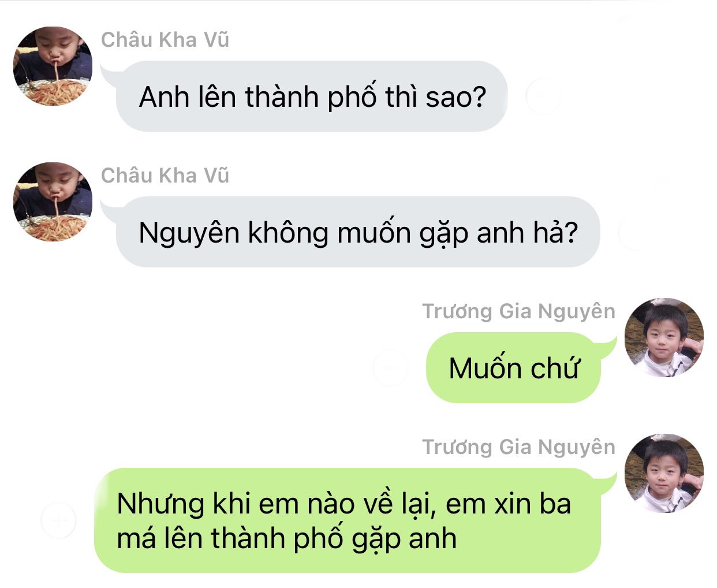Tap faint plus icon left of 'Nhưng khi em nào' message

[59, 520]
